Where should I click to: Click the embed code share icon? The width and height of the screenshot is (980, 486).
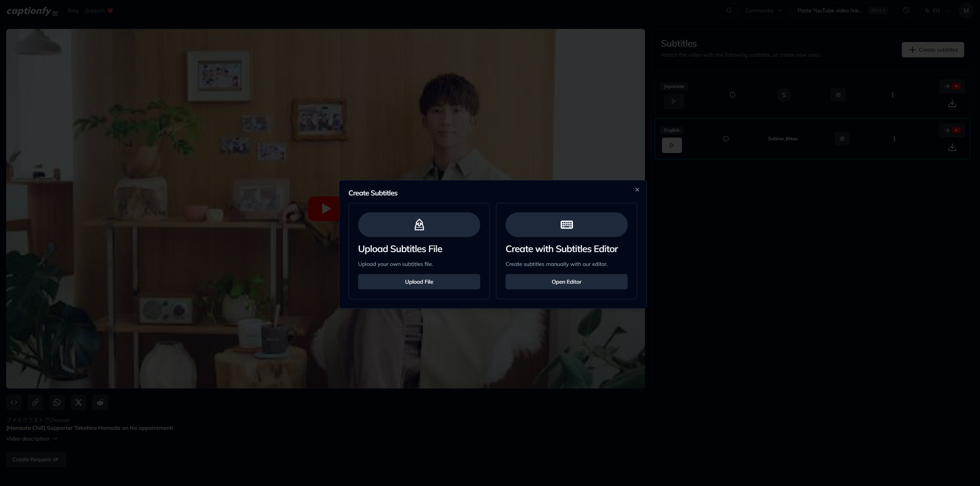coord(14,402)
